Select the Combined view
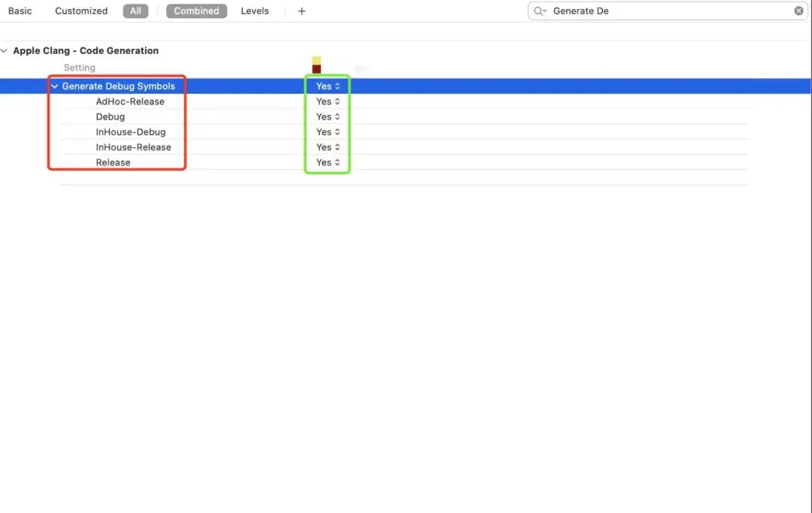The image size is (812, 513). point(196,11)
